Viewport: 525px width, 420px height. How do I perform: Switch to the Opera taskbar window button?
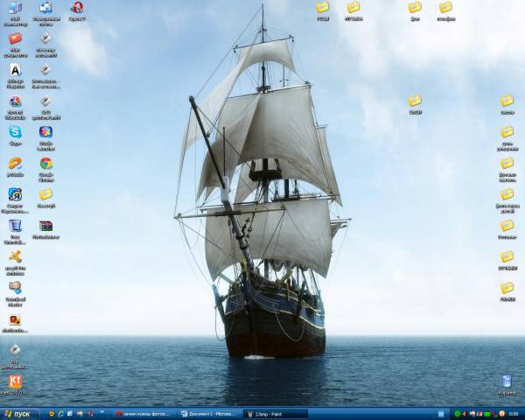(x=143, y=414)
